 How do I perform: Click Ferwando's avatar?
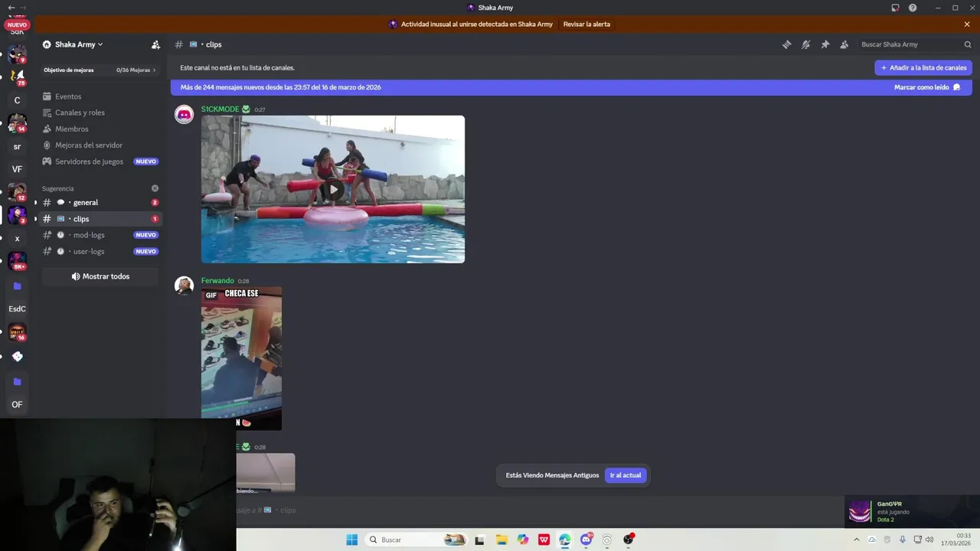click(184, 286)
